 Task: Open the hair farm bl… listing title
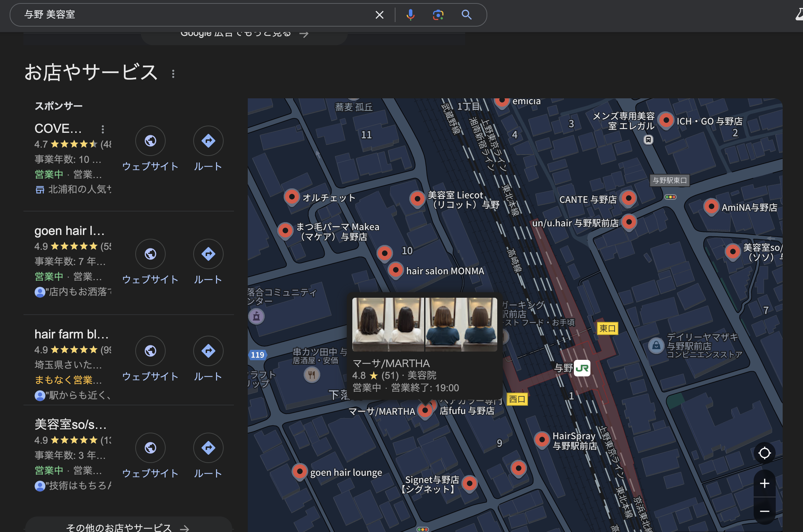[71, 334]
